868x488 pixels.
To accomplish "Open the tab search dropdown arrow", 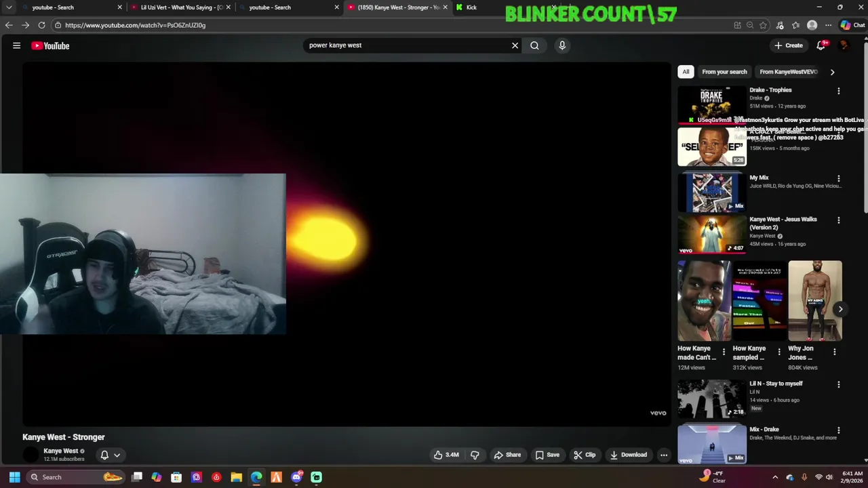I will click(9, 7).
